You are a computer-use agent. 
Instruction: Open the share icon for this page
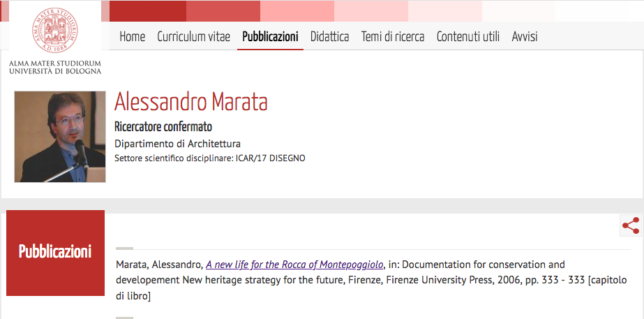click(x=631, y=225)
